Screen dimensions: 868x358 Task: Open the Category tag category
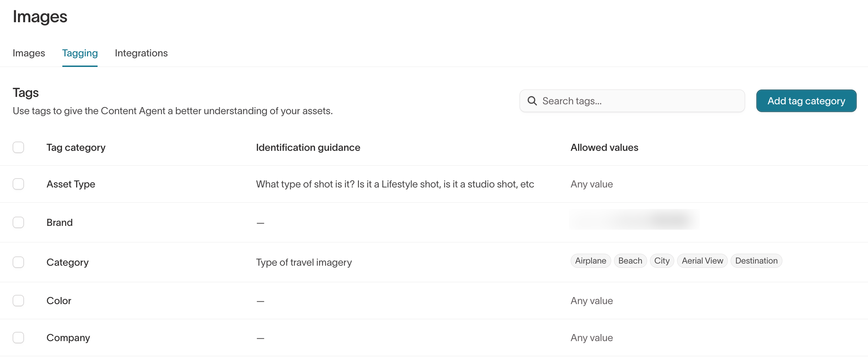68,262
